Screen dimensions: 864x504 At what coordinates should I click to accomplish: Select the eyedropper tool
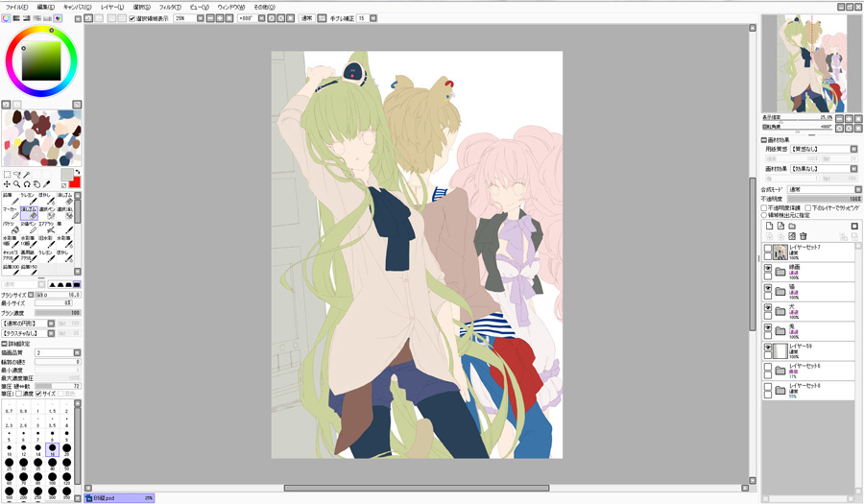coord(46,184)
